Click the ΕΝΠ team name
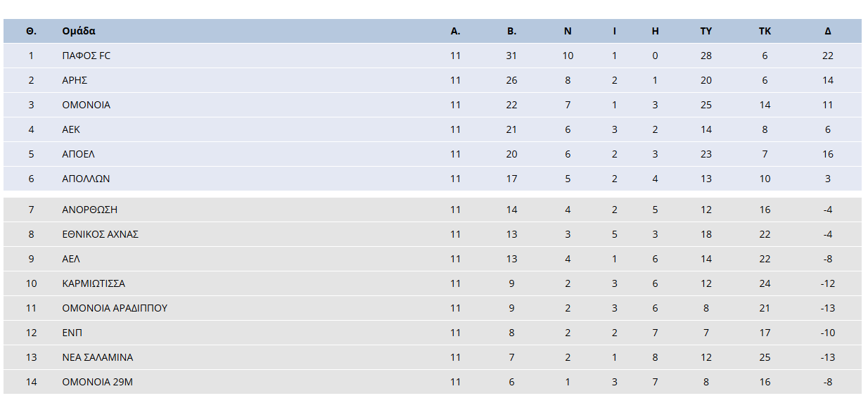Screen dimensions: 868x410 (x=72, y=333)
